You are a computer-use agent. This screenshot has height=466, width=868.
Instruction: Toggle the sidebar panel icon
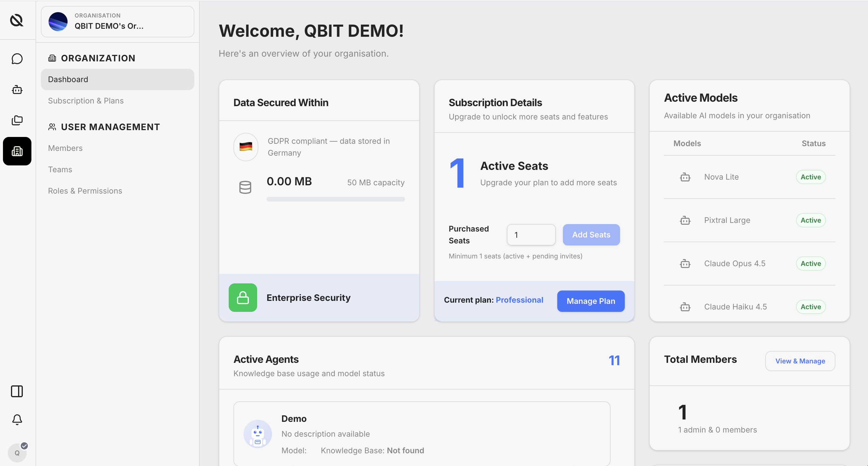tap(17, 391)
